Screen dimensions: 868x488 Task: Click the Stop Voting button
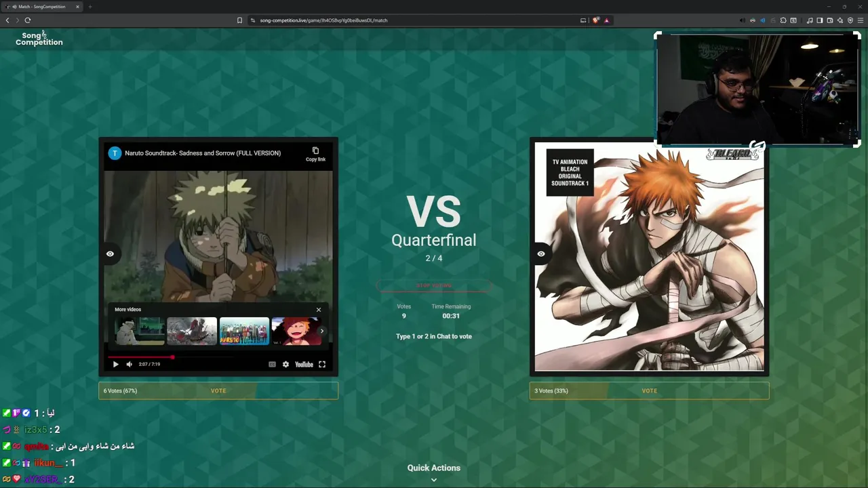coord(434,285)
